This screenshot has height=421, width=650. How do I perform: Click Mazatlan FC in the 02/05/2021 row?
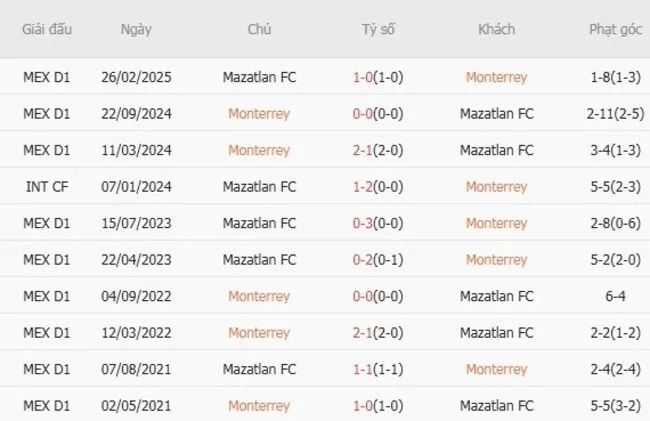(496, 405)
